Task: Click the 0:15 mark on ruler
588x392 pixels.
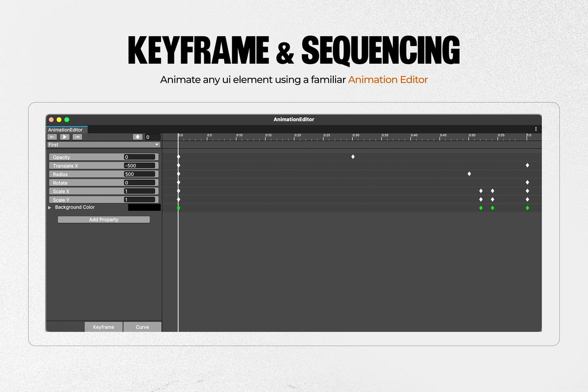Action: click(x=269, y=135)
